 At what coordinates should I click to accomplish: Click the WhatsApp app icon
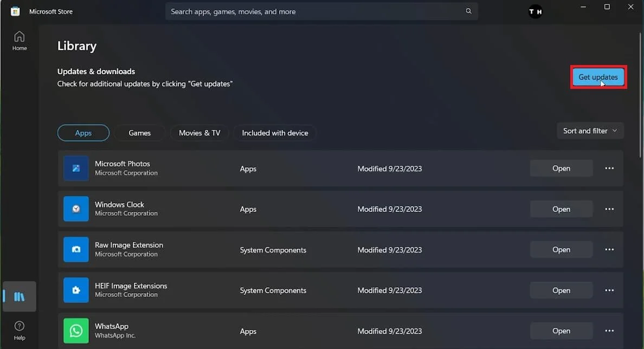tap(76, 331)
